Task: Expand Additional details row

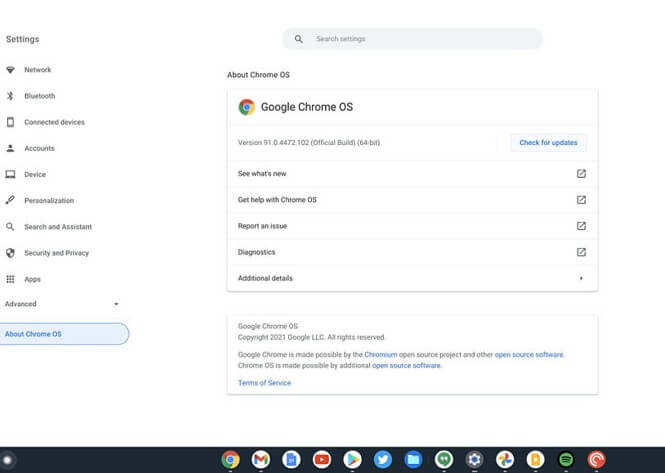Action: point(412,278)
